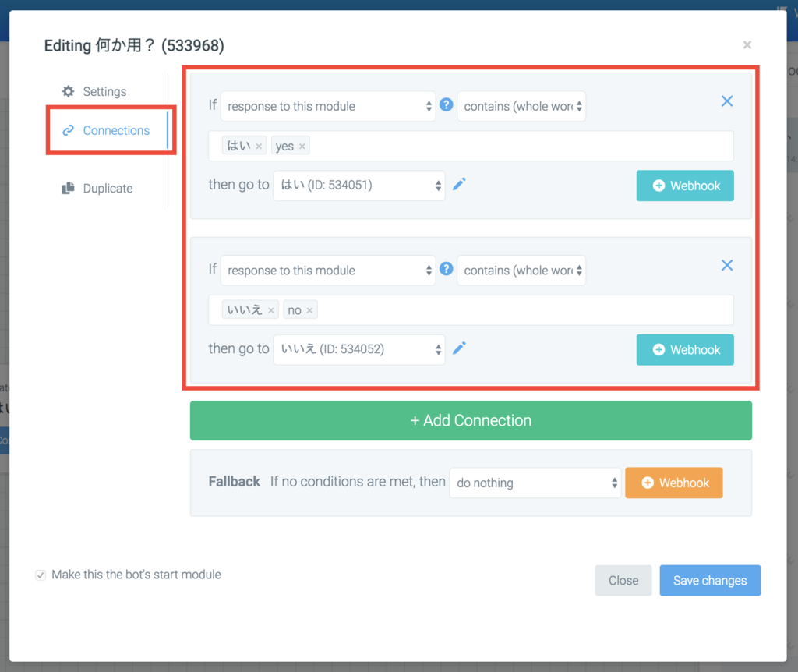Image resolution: width=798 pixels, height=672 pixels.
Task: Add a fallback Webhook with the orange button
Action: pos(674,483)
